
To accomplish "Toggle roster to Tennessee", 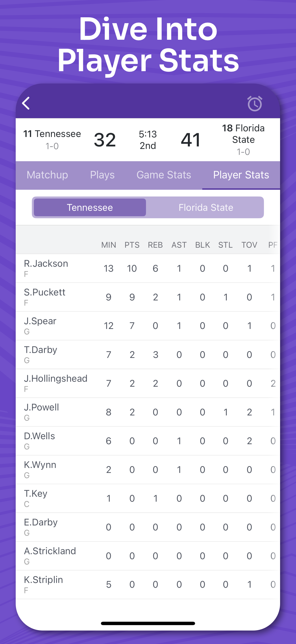I will (90, 207).
